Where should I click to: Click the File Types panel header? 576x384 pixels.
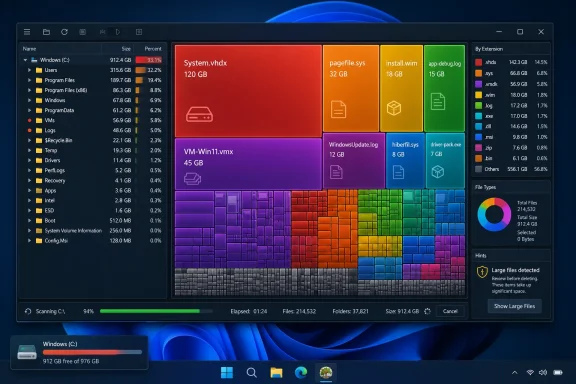point(485,187)
